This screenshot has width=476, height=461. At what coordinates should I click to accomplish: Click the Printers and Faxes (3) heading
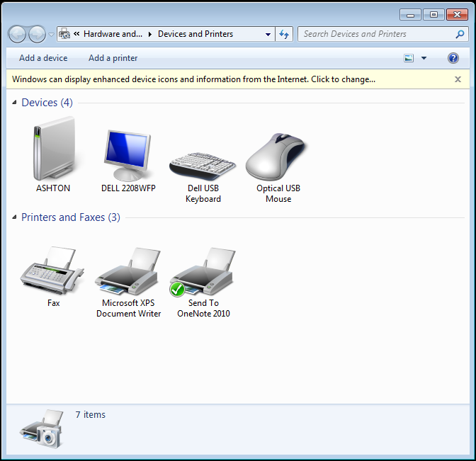point(71,217)
